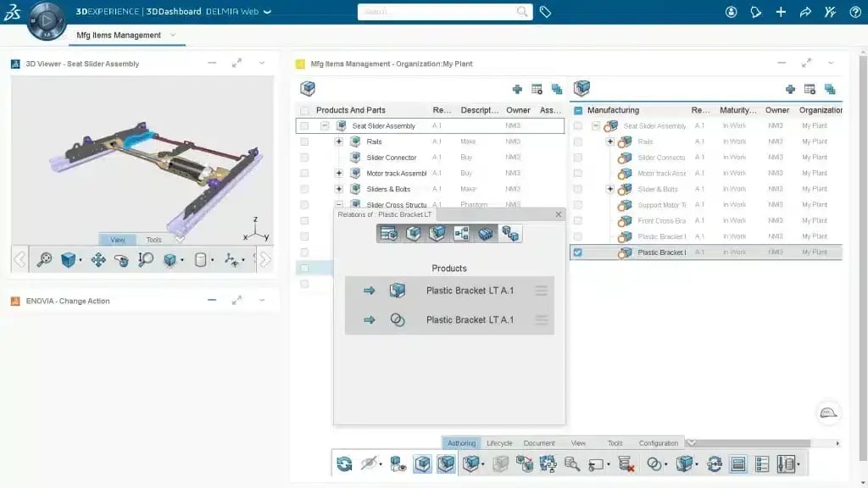Open the Rotate tool in the viewer toolbar
The image size is (868, 488).
coord(122,259)
